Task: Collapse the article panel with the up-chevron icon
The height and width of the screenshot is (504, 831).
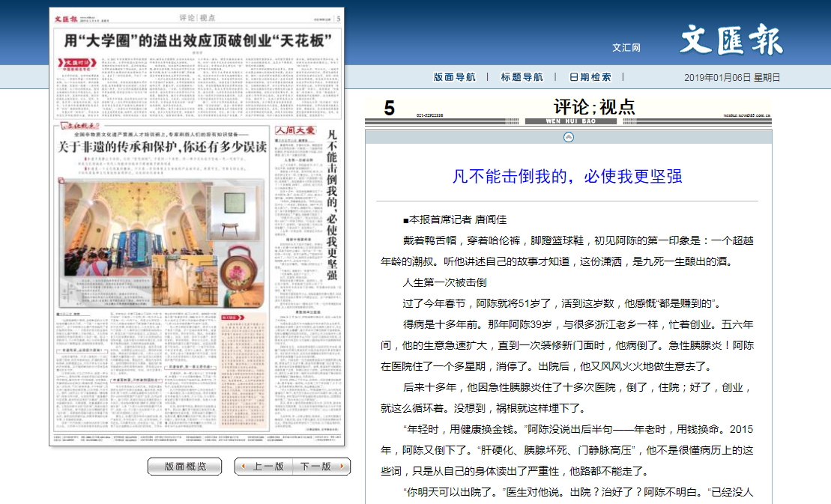Action: tap(568, 137)
